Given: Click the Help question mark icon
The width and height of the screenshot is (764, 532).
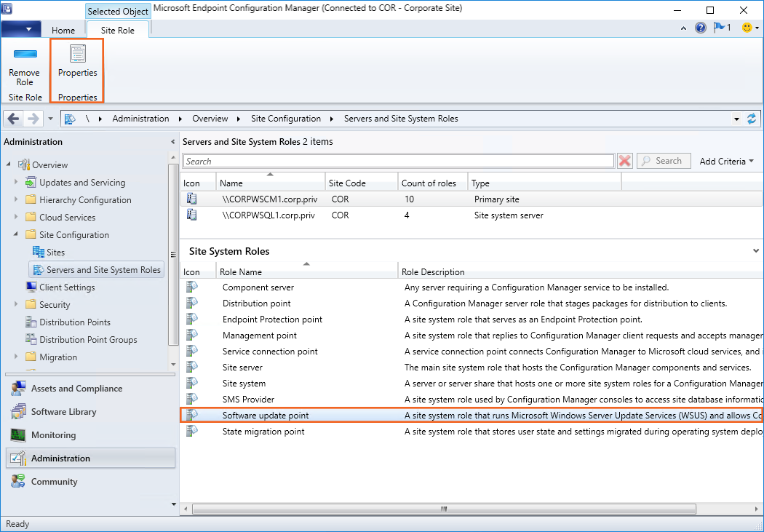Looking at the screenshot, I should point(701,28).
